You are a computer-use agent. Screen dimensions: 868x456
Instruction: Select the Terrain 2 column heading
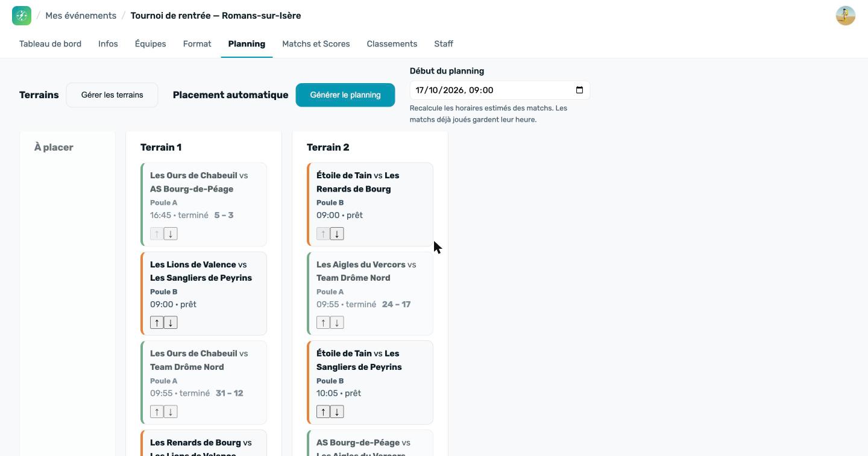(328, 148)
